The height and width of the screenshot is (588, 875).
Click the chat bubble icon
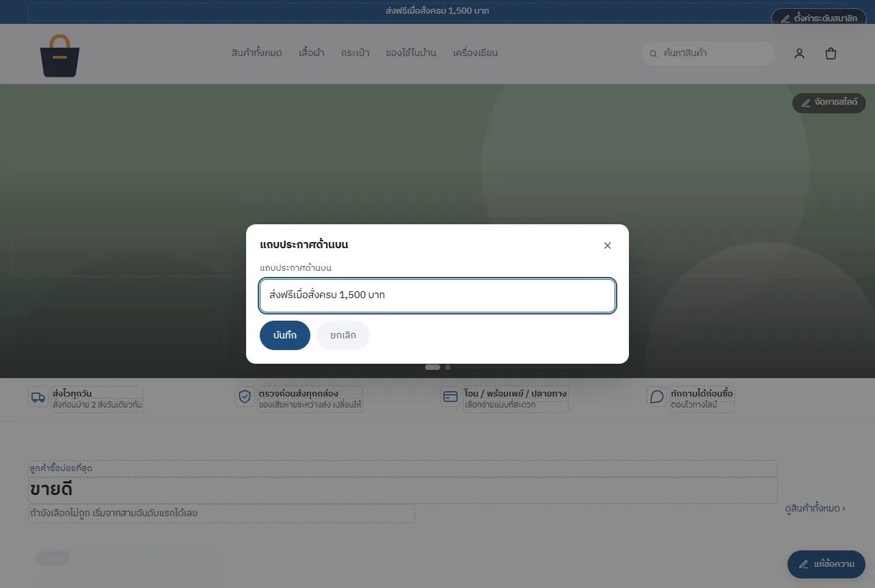pyautogui.click(x=657, y=397)
